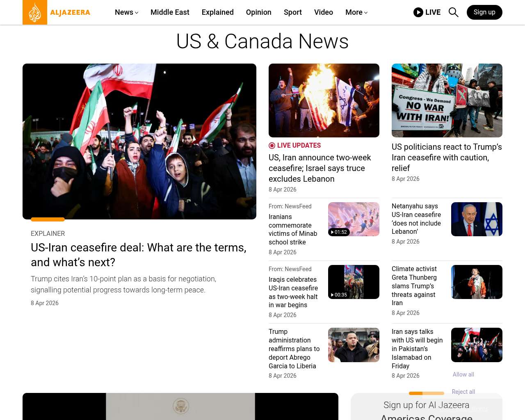
Task: Open the US-Iran ceasefire deal explainer headline
Action: (x=139, y=255)
